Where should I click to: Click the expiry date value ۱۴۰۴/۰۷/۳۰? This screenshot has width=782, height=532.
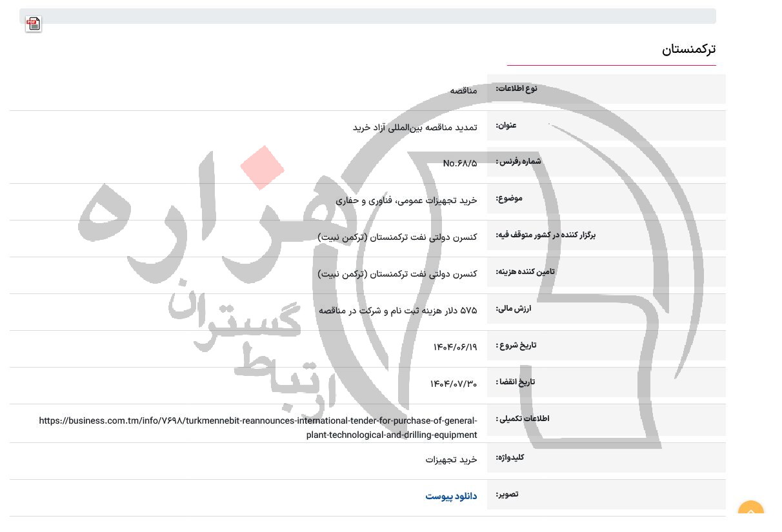click(x=454, y=383)
